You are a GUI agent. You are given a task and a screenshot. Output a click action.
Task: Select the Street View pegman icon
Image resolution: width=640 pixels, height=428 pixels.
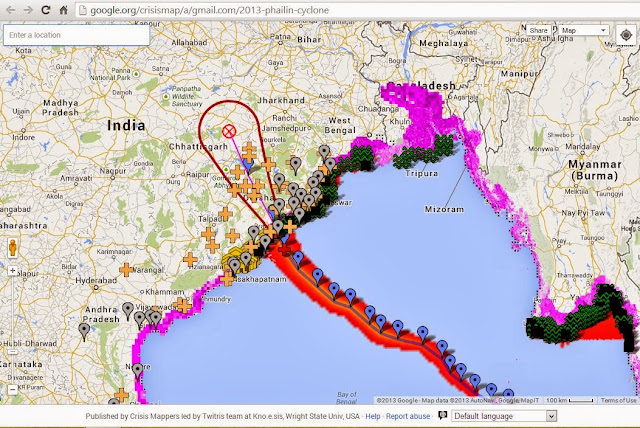coord(13,248)
